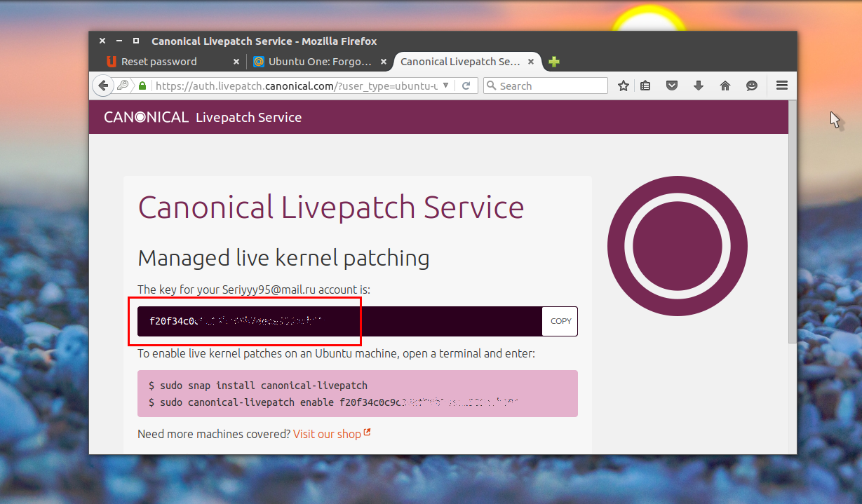
Task: Click the green padlock site security icon
Action: click(142, 86)
